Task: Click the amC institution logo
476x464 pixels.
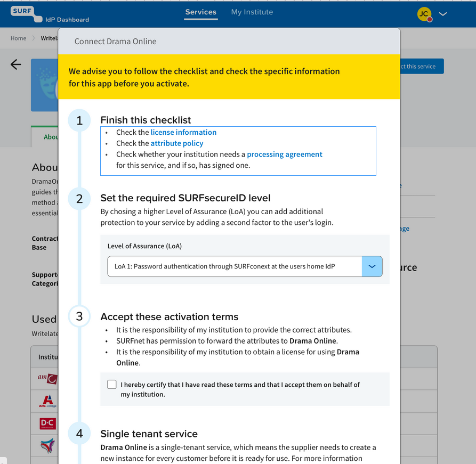Action: click(x=47, y=378)
